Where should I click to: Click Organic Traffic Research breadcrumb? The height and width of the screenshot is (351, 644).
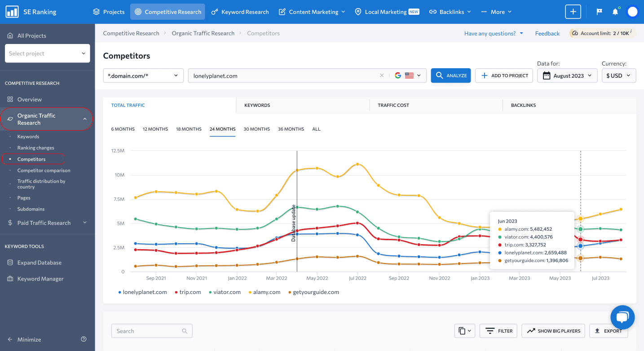[x=203, y=33]
